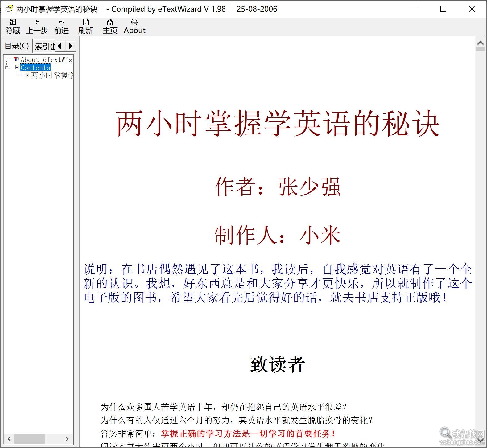This screenshot has height=448, width=487.
Task: Minimize the help window
Action: pos(415,9)
